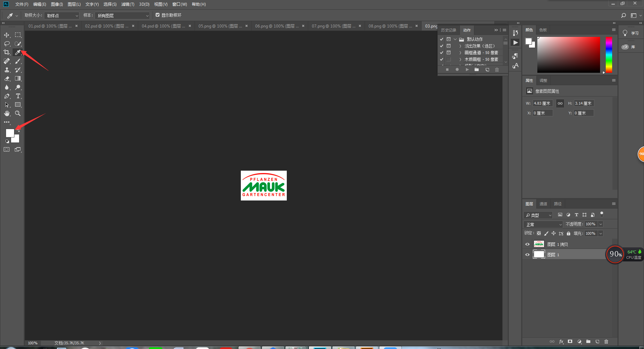Select the Dodge tool
The width and height of the screenshot is (644, 349).
pyautogui.click(x=18, y=87)
